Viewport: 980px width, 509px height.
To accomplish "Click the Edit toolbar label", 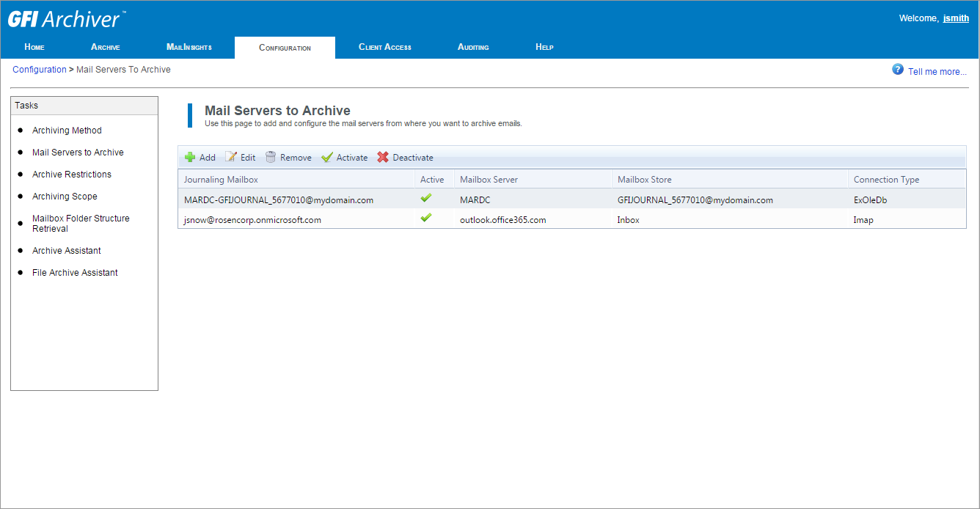I will pyautogui.click(x=248, y=158).
